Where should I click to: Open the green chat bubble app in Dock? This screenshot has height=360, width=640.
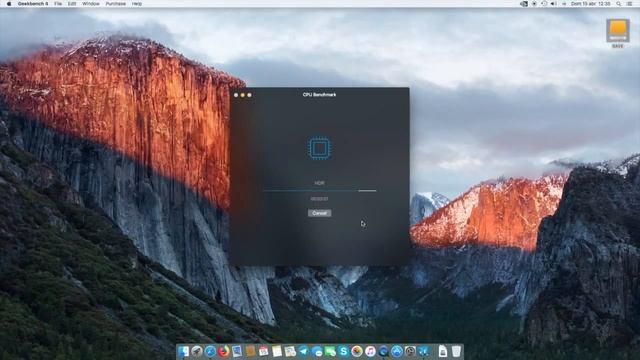330,351
